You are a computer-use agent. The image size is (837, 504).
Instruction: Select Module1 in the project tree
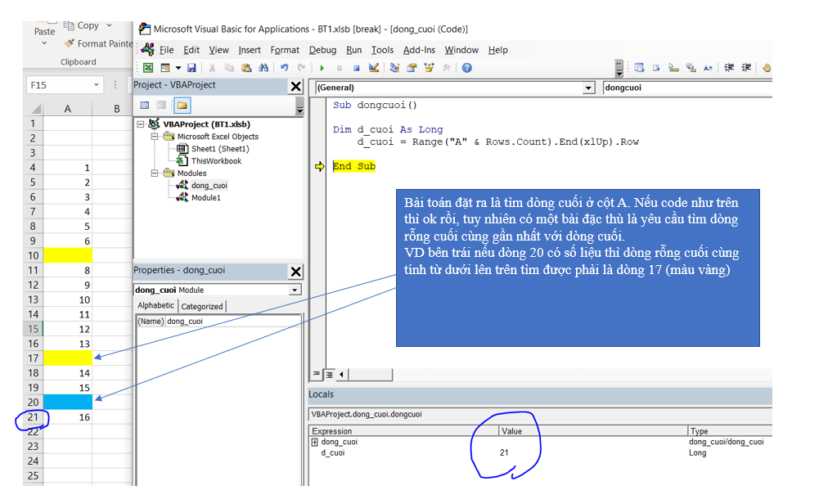205,197
